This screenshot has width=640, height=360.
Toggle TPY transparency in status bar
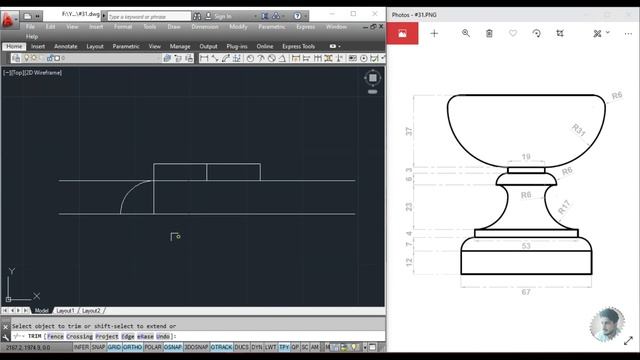click(x=284, y=347)
